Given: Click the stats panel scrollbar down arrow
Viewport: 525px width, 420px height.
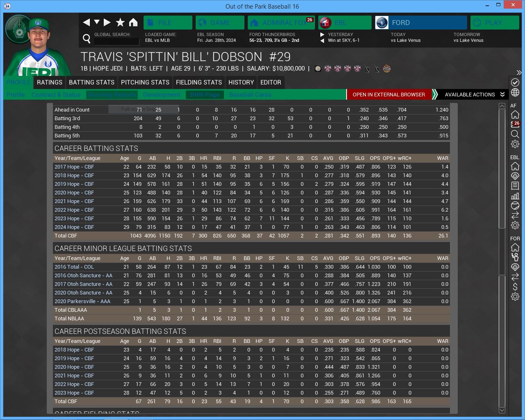Looking at the screenshot, I should [502, 410].
